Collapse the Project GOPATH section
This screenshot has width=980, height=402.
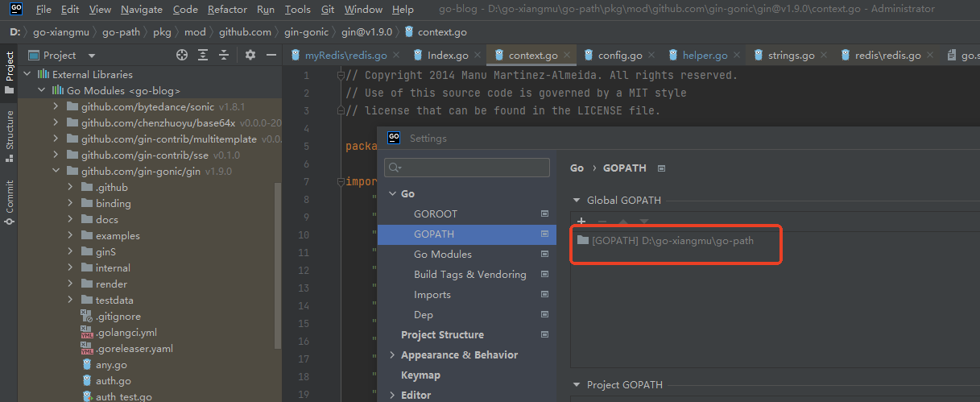click(576, 385)
